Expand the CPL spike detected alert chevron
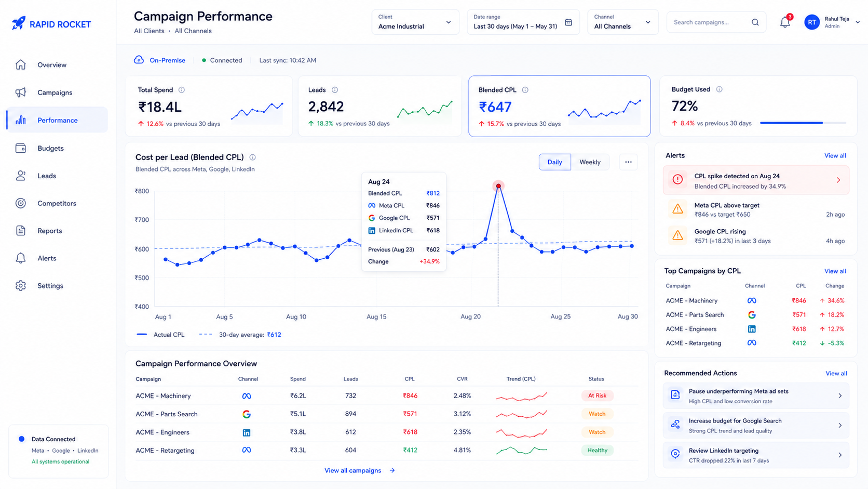 pyautogui.click(x=838, y=180)
